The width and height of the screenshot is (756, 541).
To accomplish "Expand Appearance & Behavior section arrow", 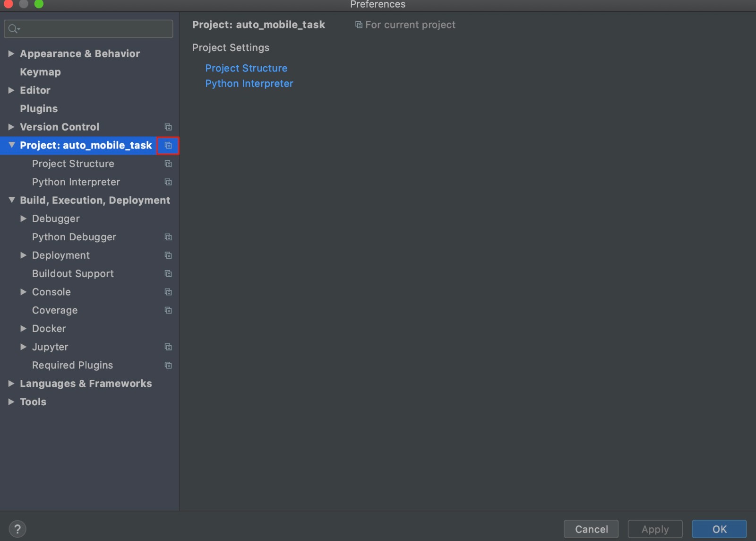I will point(11,53).
